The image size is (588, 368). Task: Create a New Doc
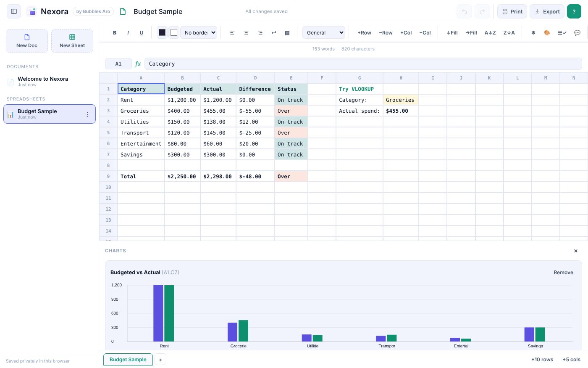27,41
